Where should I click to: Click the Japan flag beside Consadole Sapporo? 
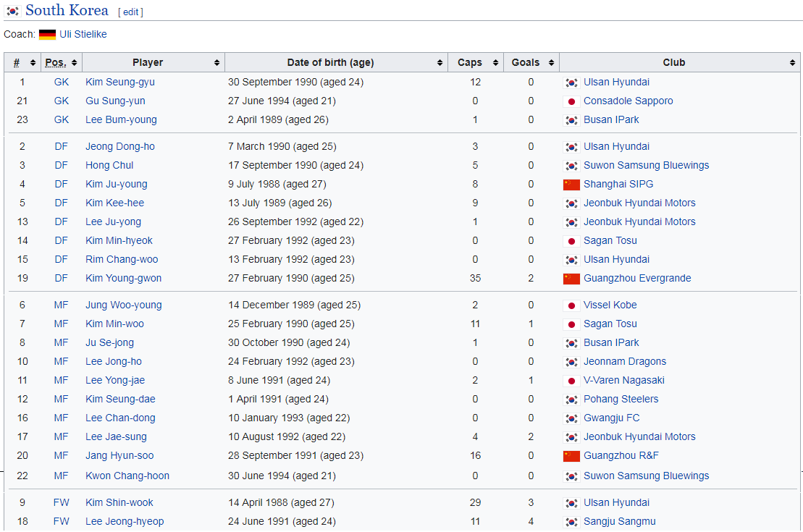click(571, 101)
